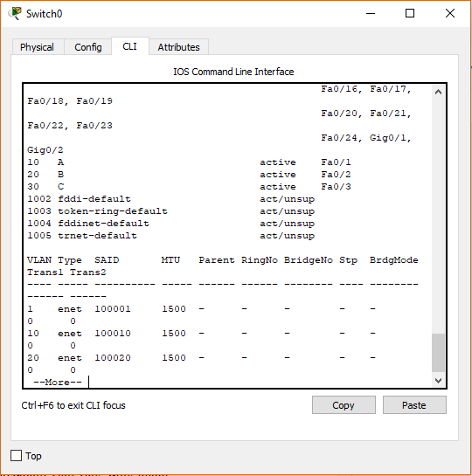Click the 'Fa0/22, Fa0/23' line

pos(70,126)
